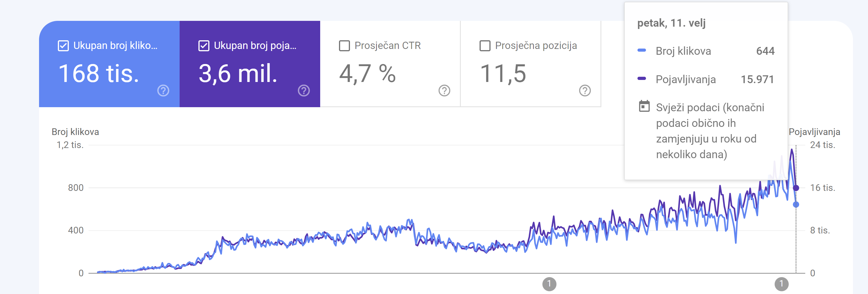Click the Pojavljivanja axis title
The width and height of the screenshot is (868, 294).
(x=814, y=132)
